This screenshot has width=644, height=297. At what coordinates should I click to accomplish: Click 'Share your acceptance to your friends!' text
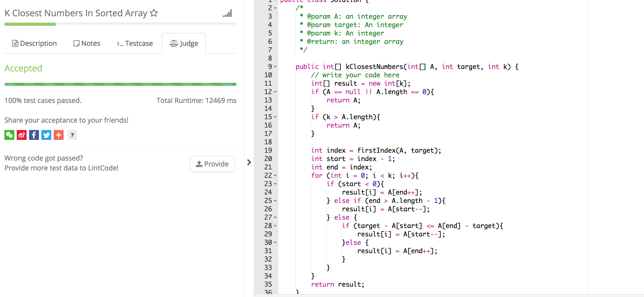point(66,120)
